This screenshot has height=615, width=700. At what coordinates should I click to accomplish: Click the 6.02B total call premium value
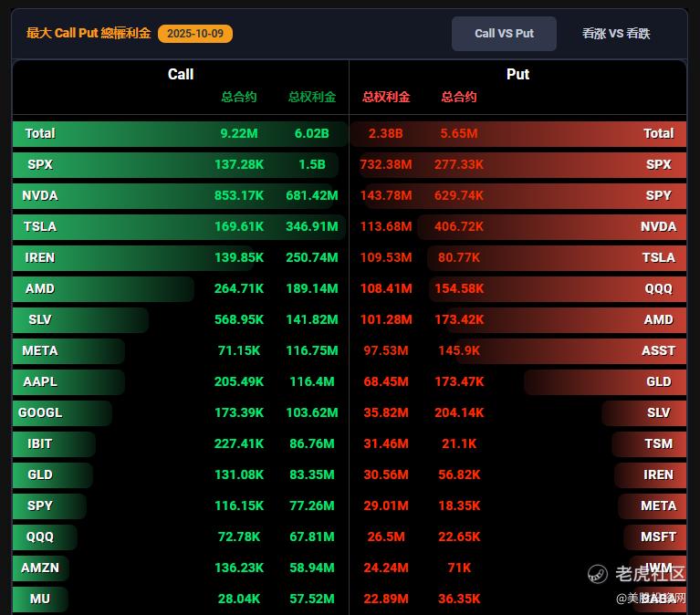pyautogui.click(x=311, y=133)
